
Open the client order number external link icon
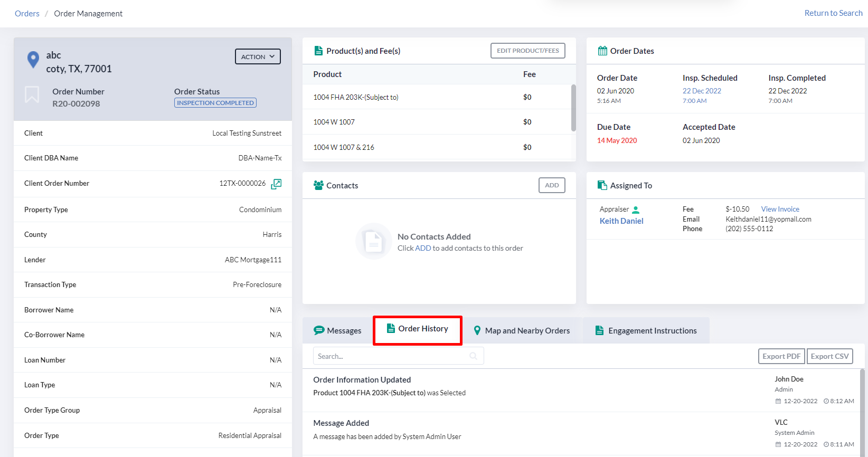pos(276,184)
